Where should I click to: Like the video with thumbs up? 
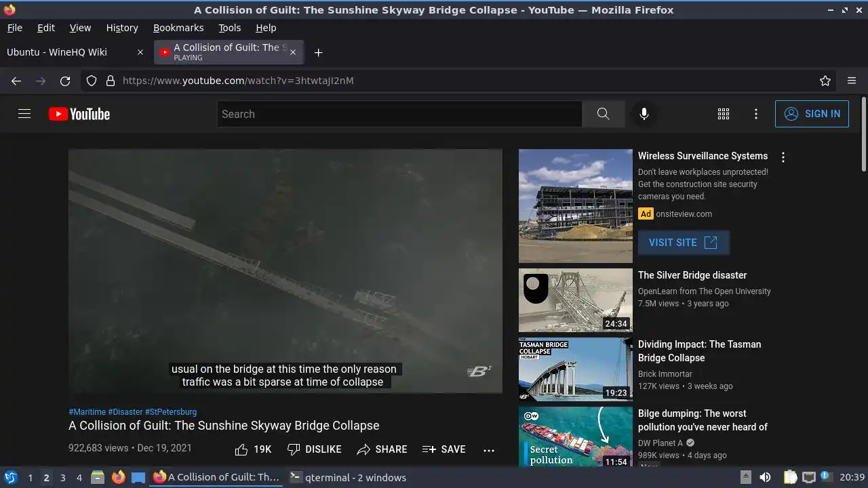pos(252,449)
